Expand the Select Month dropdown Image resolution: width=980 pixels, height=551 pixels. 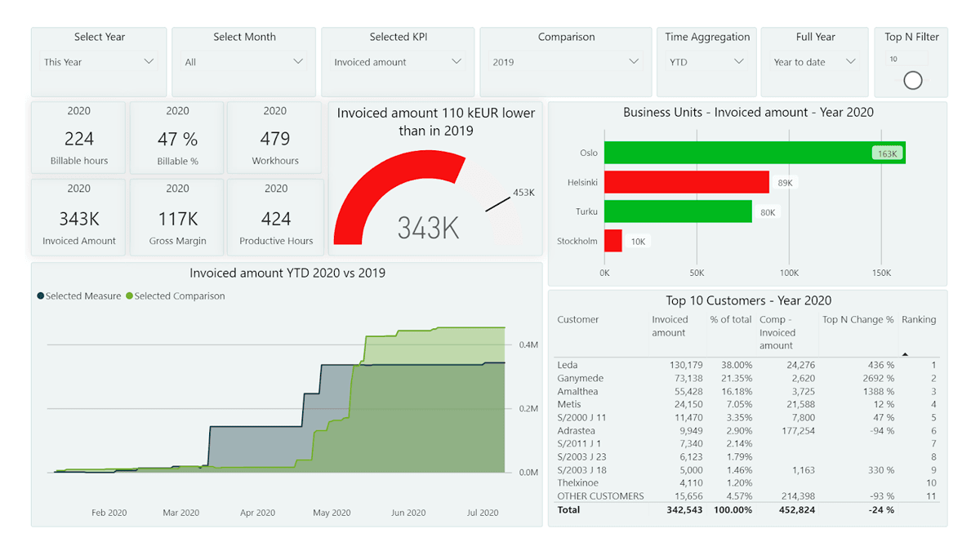(x=244, y=62)
